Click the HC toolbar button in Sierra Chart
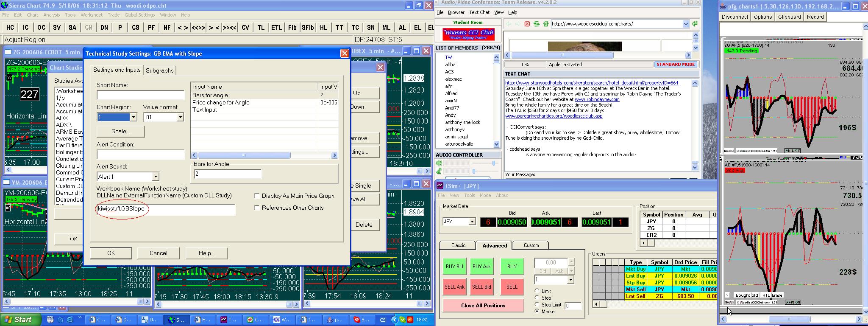The width and height of the screenshot is (868, 326). (x=10, y=28)
